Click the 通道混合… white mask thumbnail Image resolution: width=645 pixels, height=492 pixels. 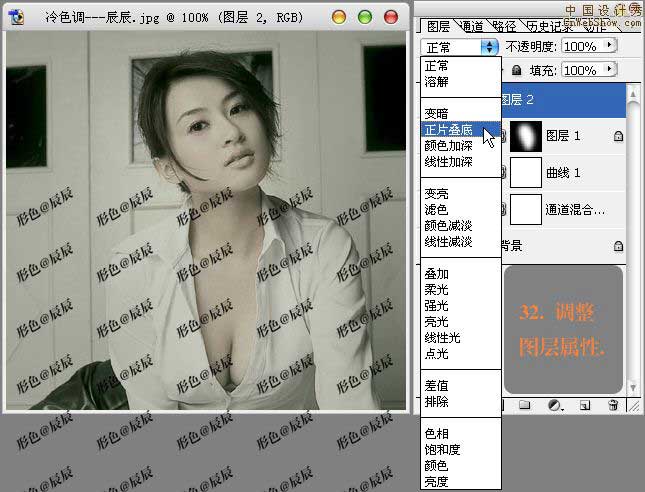[x=526, y=209]
